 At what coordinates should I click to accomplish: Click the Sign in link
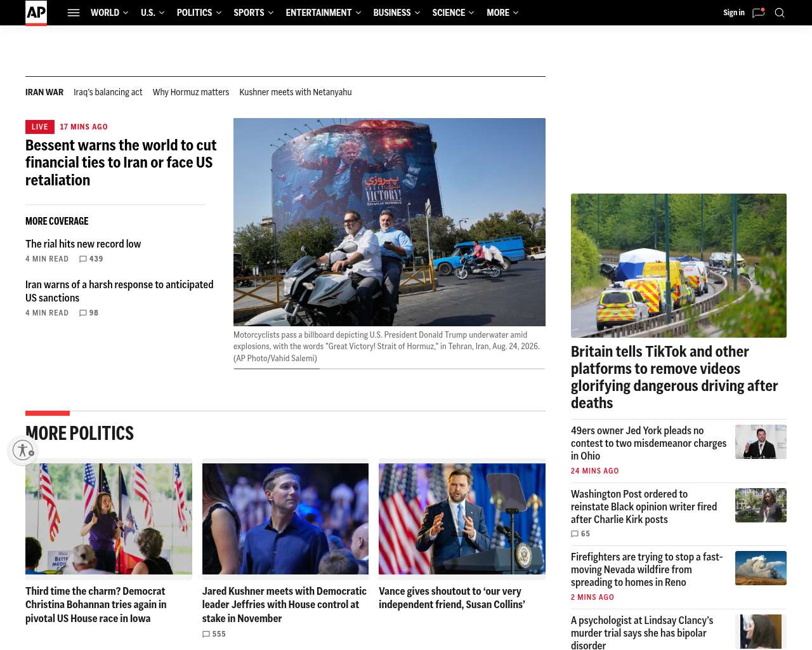[734, 13]
